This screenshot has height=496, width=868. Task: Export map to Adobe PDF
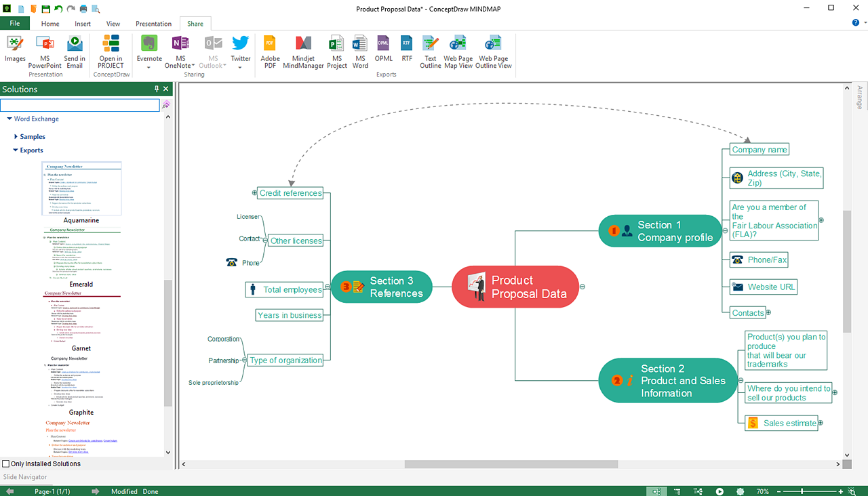pyautogui.click(x=270, y=51)
